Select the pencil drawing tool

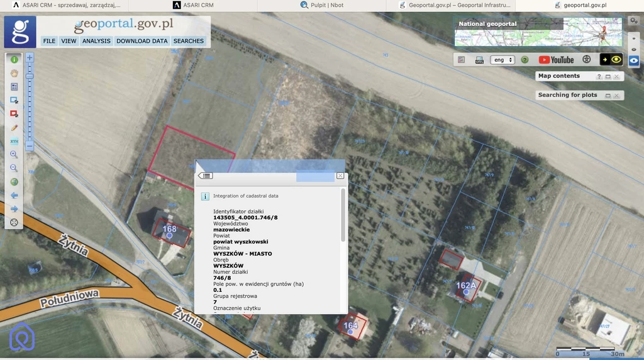coord(14,128)
